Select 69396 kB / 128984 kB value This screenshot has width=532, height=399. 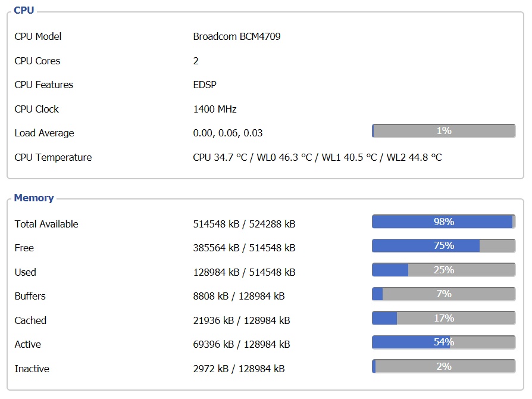tap(242, 344)
